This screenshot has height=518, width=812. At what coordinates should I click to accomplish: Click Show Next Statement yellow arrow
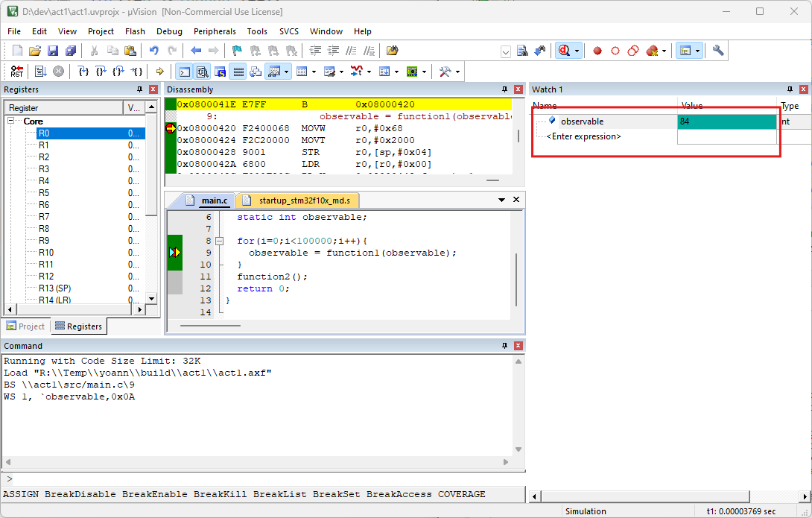[x=159, y=72]
